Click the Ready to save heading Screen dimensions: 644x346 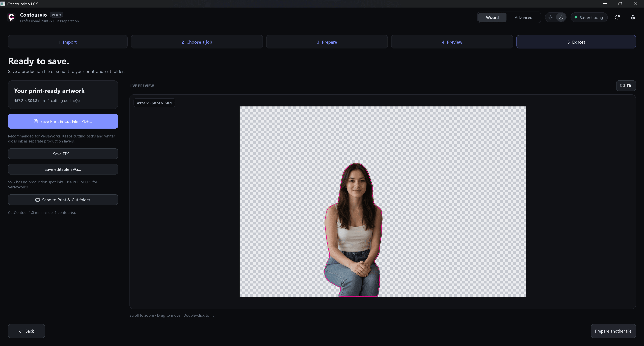coord(39,62)
